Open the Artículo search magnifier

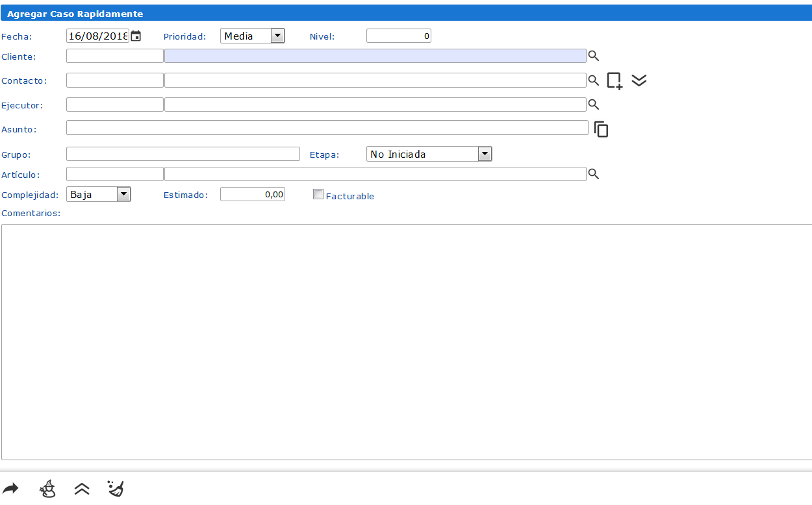(x=593, y=175)
